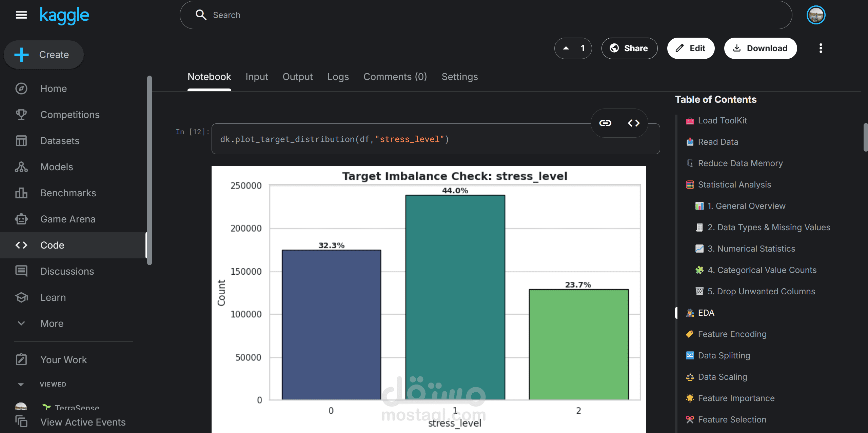Viewport: 868px width, 433px height.
Task: Switch to the Input tab
Action: (x=257, y=77)
